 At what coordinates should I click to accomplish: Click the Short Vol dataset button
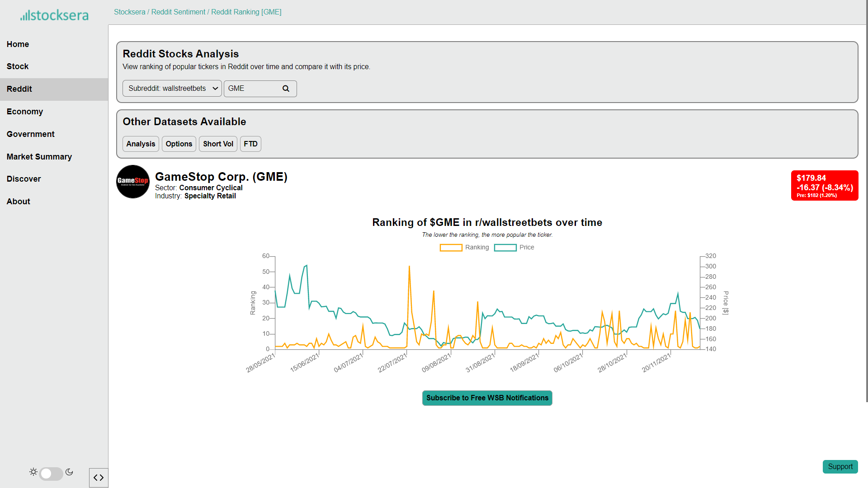218,144
